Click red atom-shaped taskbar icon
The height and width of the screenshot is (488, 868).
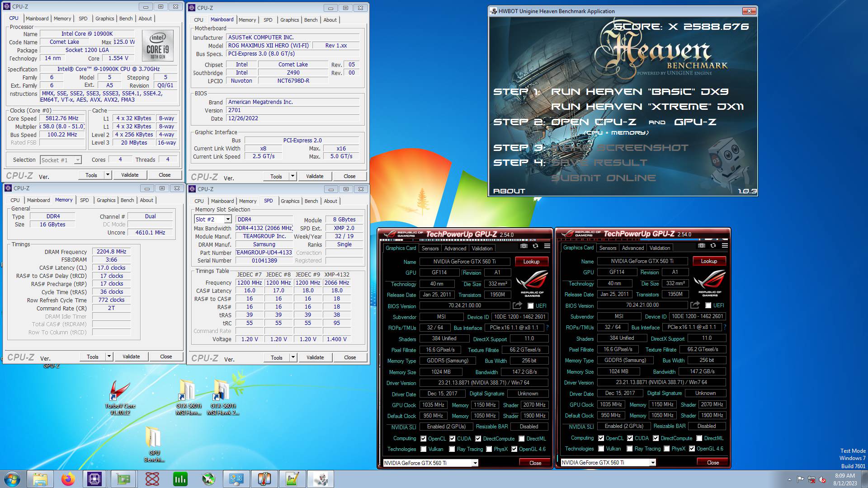152,479
